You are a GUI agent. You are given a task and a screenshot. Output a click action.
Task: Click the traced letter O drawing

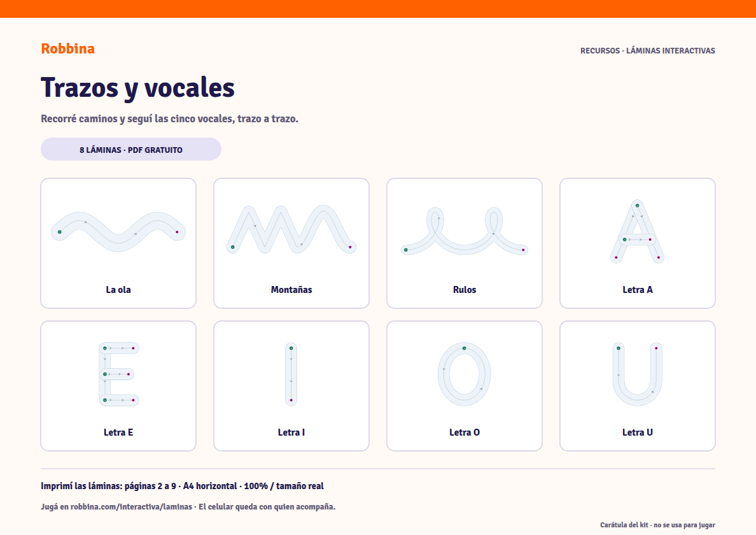[x=465, y=374]
